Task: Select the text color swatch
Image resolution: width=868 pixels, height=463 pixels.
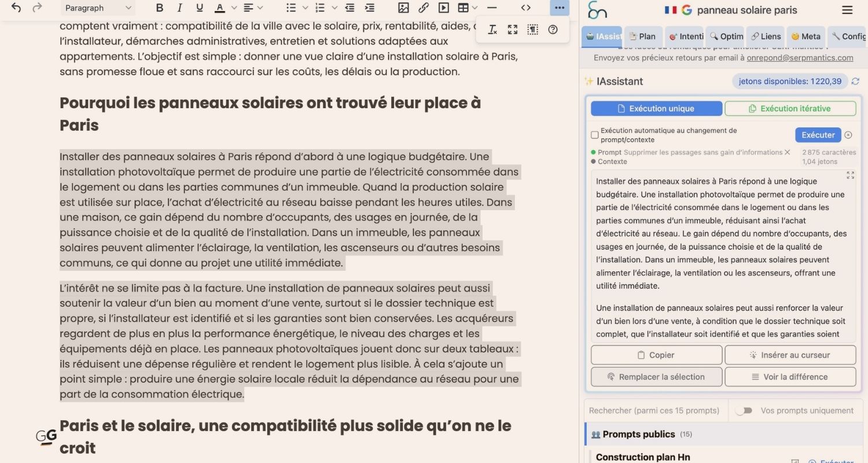Action: tap(220, 8)
